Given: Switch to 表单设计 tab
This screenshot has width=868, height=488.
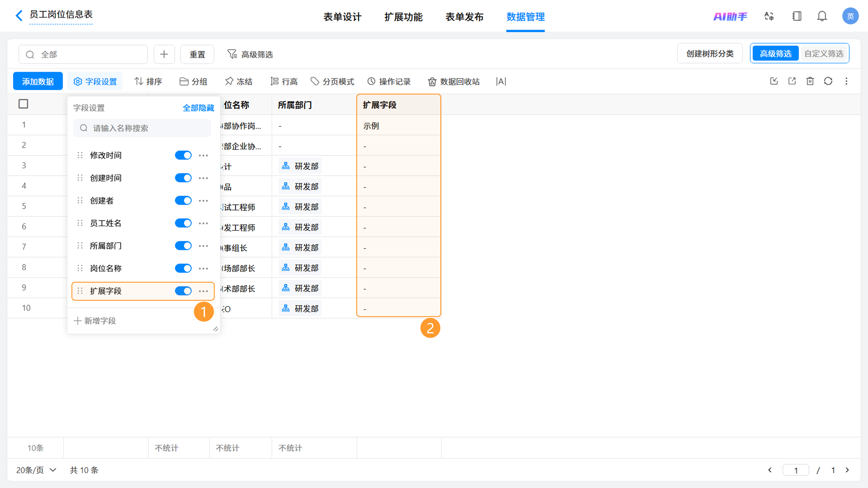Looking at the screenshot, I should click(342, 17).
